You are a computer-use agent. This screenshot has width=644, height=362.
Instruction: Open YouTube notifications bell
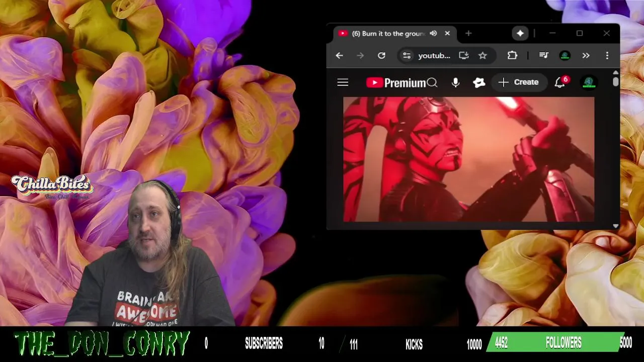(560, 82)
